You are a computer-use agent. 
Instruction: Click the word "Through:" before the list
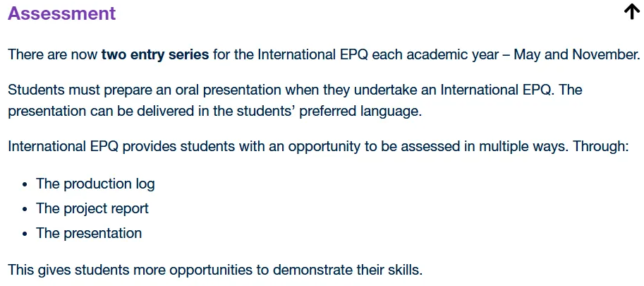[x=601, y=147]
